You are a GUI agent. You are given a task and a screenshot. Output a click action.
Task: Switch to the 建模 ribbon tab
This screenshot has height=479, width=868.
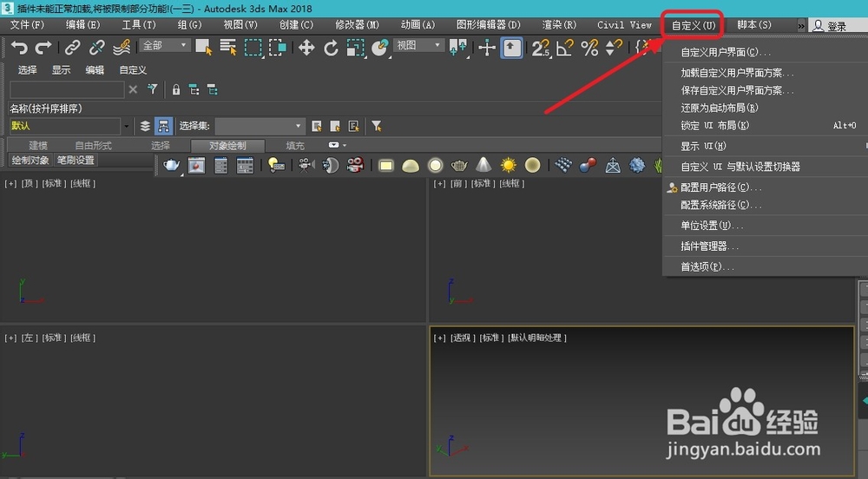(37, 146)
